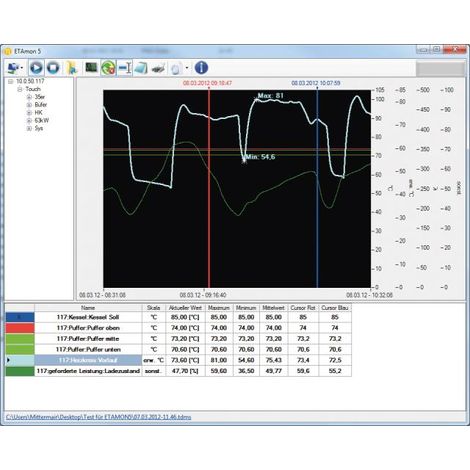Click the 49,77 Mittelwert cell

coord(274,371)
